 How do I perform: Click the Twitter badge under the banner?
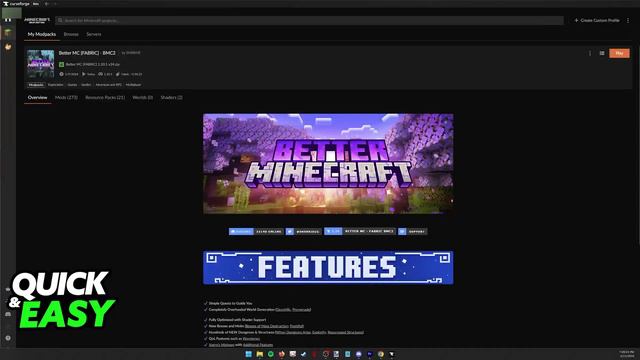click(303, 231)
